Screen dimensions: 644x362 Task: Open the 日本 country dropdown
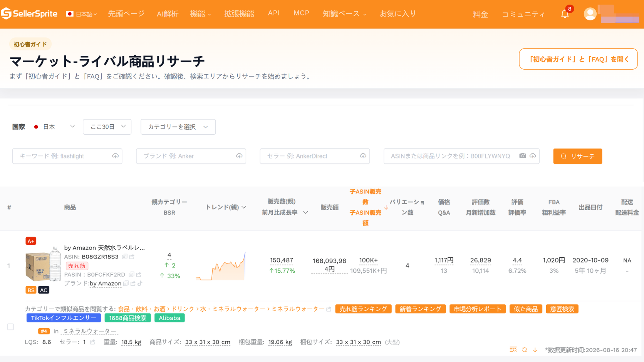[54, 127]
